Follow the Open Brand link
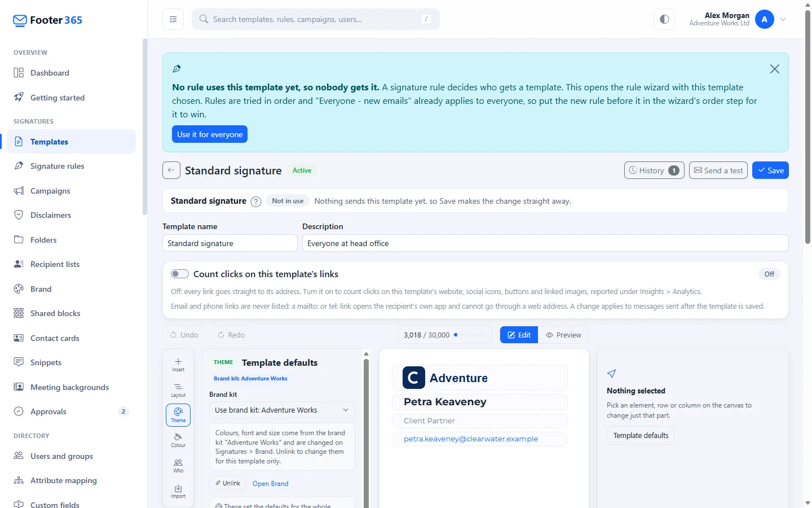This screenshot has width=812, height=508. coord(271,484)
